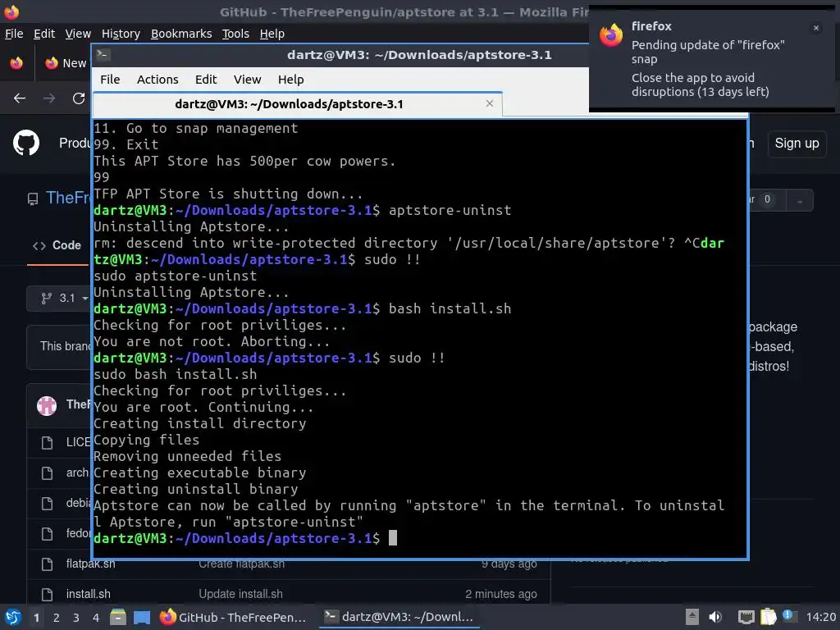Viewport: 840px width, 630px height.
Task: Open Update install.sh commit message
Action: [x=240, y=594]
